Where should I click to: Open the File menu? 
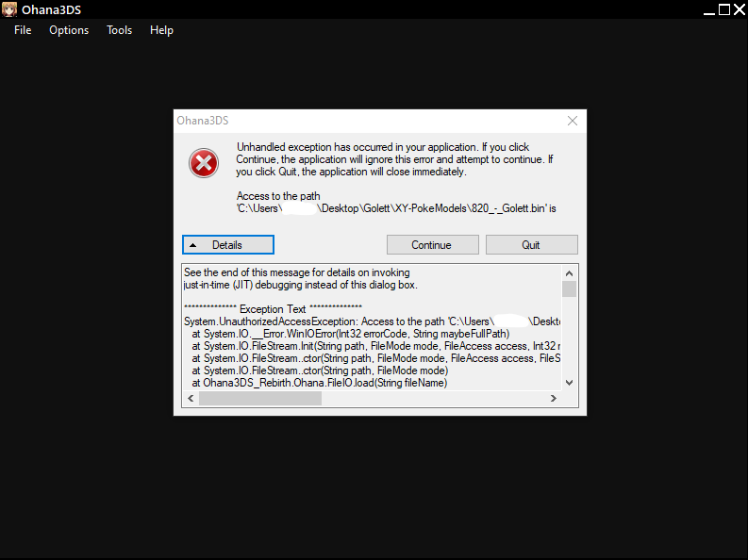click(x=23, y=30)
